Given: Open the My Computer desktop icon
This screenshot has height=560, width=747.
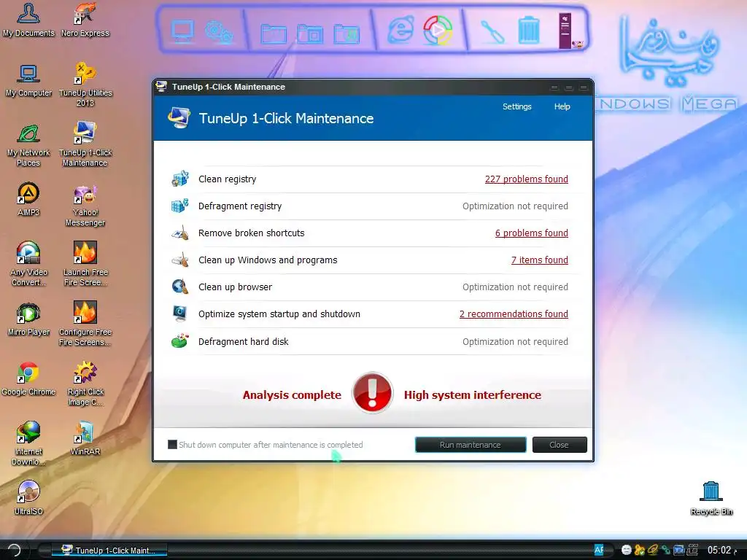Looking at the screenshot, I should 28,79.
